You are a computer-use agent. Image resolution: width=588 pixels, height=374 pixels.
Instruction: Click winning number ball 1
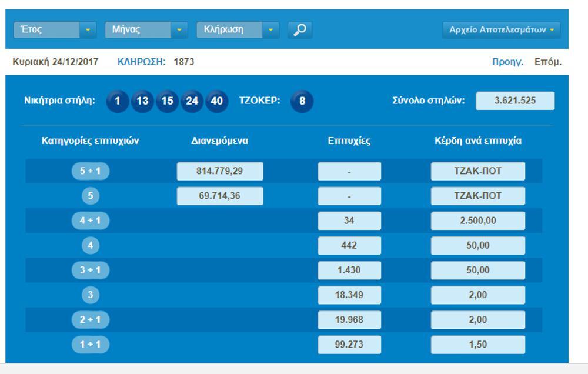[118, 101]
